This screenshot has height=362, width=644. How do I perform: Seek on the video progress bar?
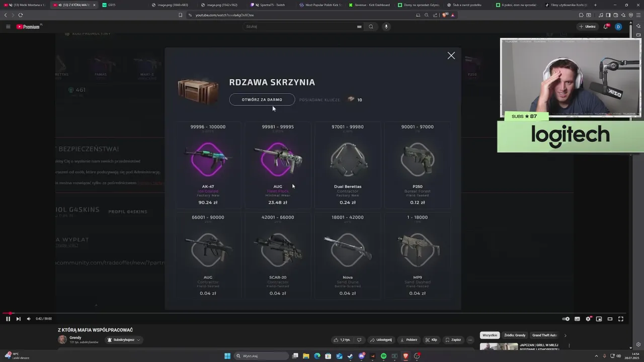tap(314, 313)
